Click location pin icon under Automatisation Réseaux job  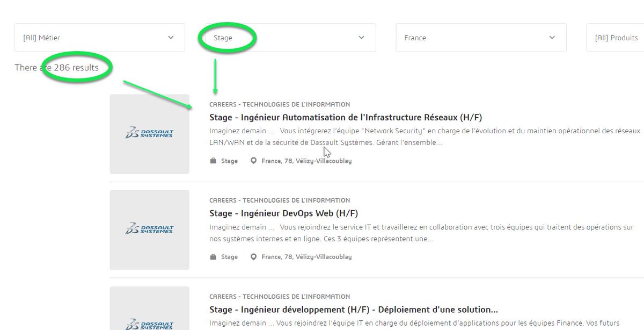(254, 161)
